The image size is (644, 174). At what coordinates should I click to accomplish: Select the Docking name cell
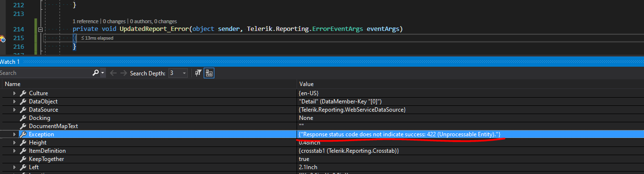(40, 118)
